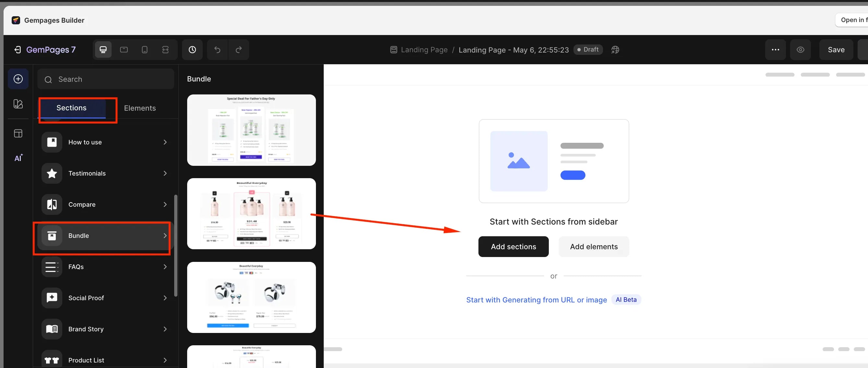Open Start with Generating from URL link
Screen dimensions: 868x368
click(536, 300)
